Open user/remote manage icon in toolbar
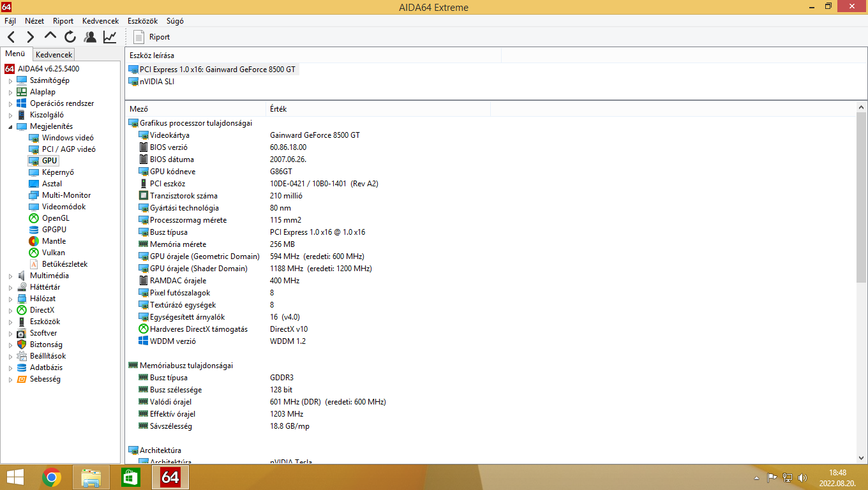868x490 pixels. pyautogui.click(x=90, y=37)
